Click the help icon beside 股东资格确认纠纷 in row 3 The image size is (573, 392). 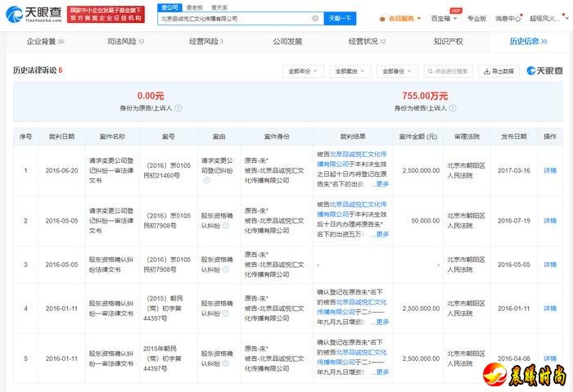226,269
